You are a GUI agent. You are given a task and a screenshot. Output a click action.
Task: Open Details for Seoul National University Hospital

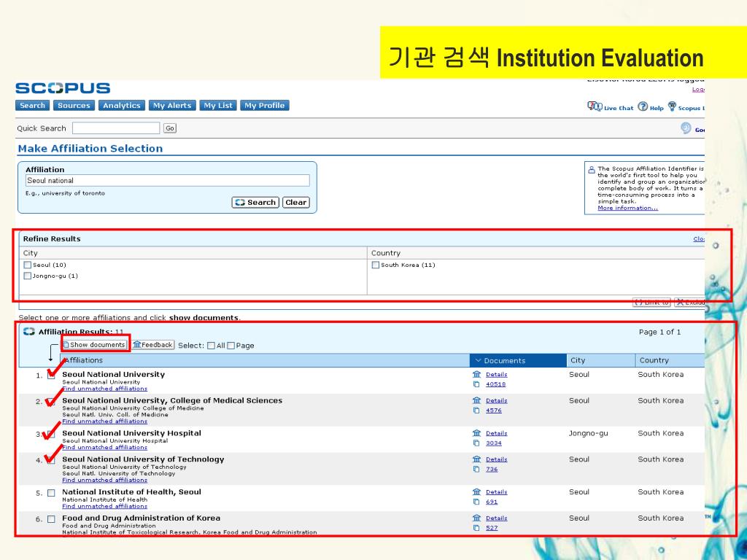click(x=496, y=433)
